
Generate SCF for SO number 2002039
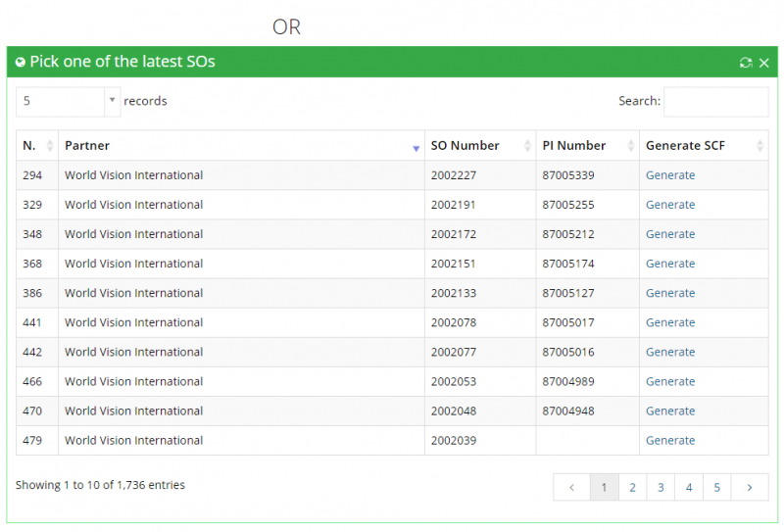[670, 440]
